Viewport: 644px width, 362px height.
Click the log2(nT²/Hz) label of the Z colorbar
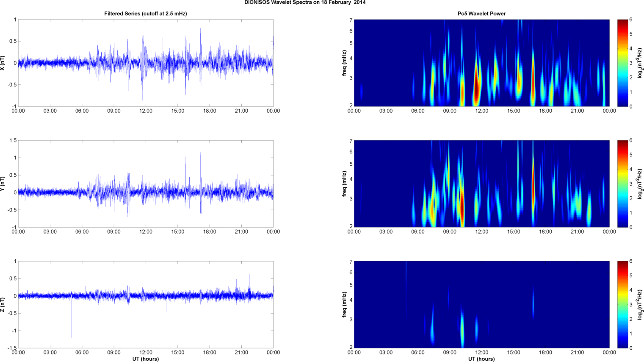click(x=640, y=305)
